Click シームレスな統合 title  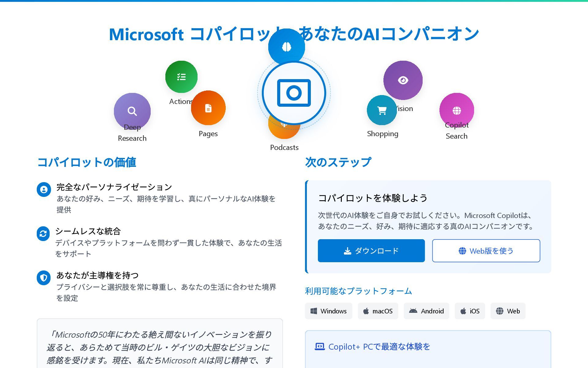[88, 231]
